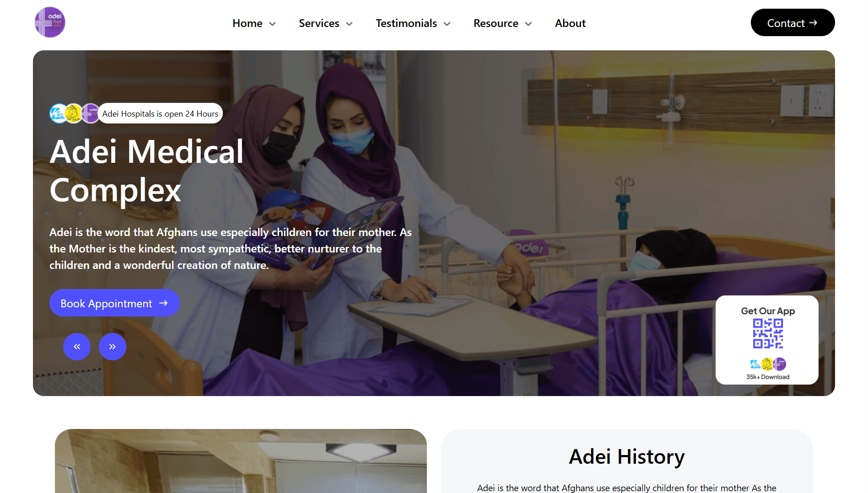868x493 pixels.
Task: Expand the Home menu chevron
Action: point(272,24)
